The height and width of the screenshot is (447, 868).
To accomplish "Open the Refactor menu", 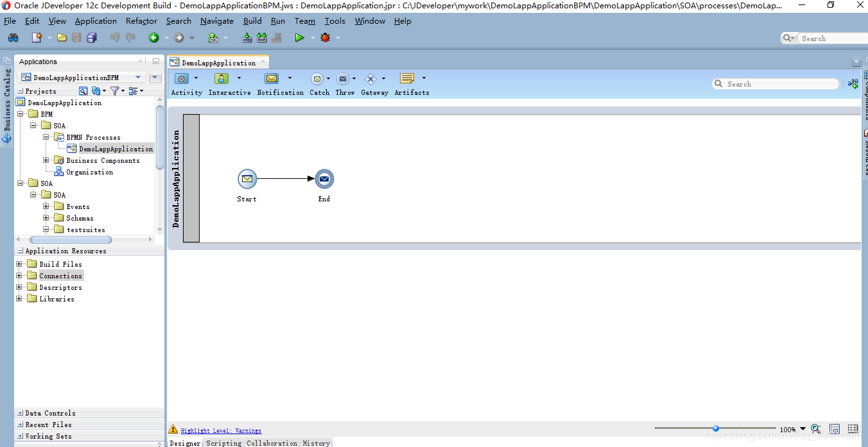I will tap(141, 21).
